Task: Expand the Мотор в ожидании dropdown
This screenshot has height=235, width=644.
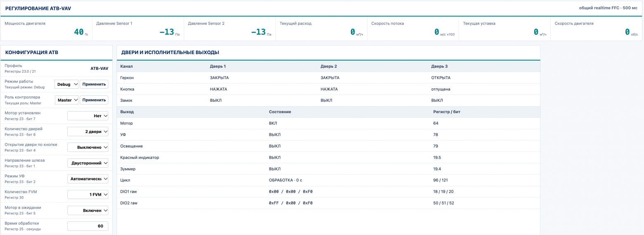Action: click(88, 210)
